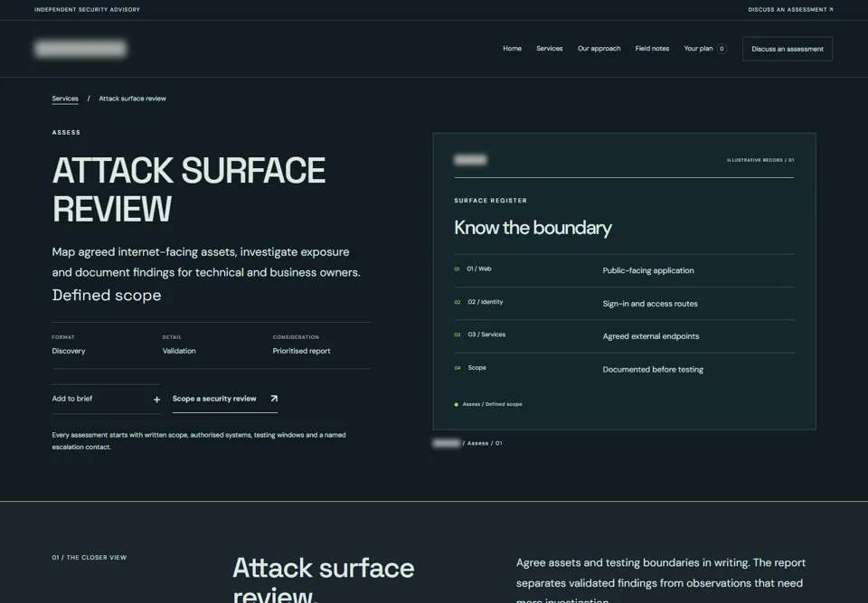Click the ASSESS eyebrow label
Viewport: 868px width, 603px height.
[66, 132]
